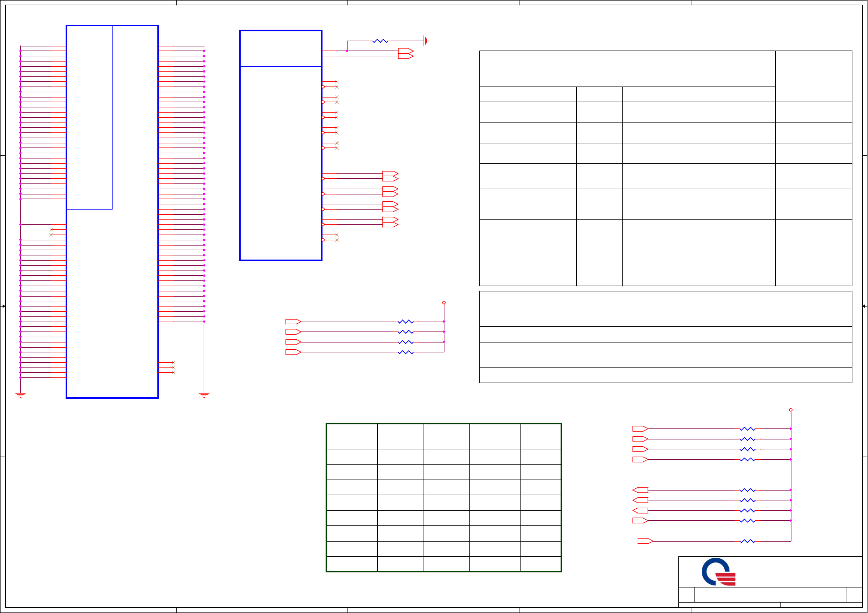Select the sideways ground symbol beside the top resistor
The image size is (868, 613).
click(426, 41)
